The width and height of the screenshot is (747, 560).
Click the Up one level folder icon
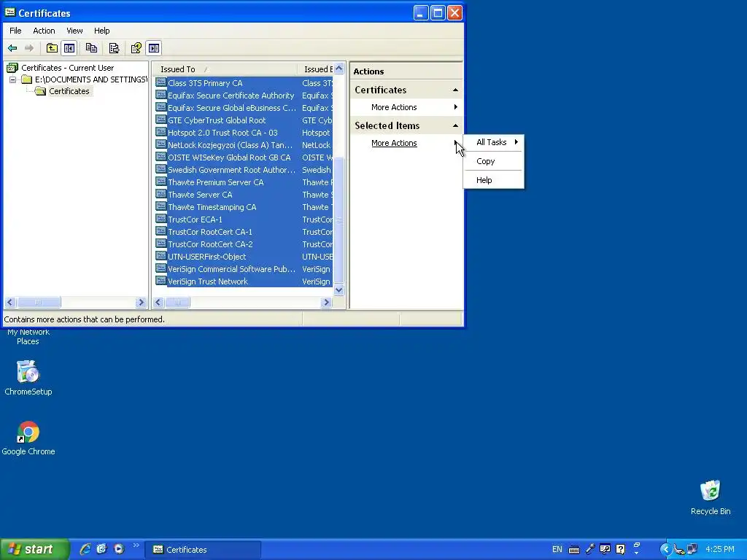(x=52, y=48)
